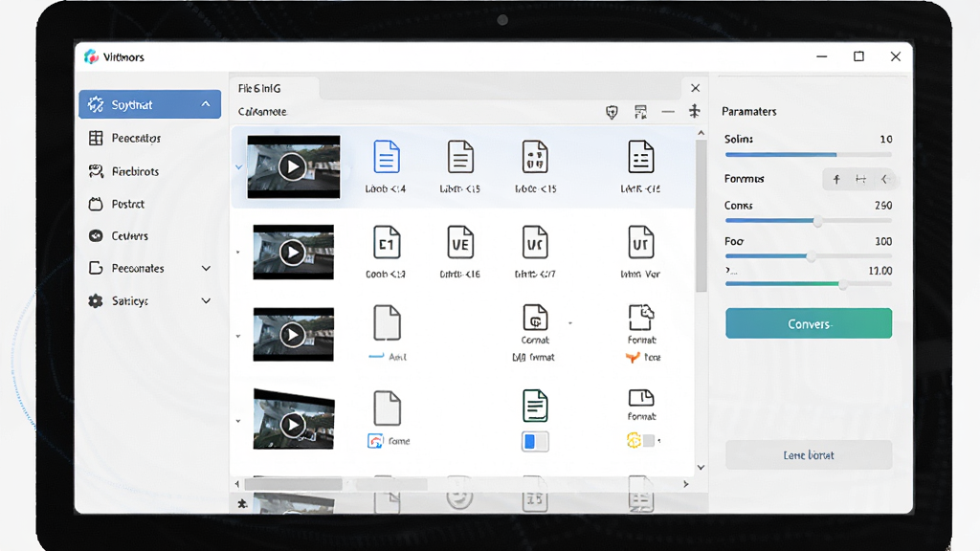This screenshot has height=551, width=980.
Task: Click the "f" button in the Formus row
Action: pyautogui.click(x=836, y=179)
